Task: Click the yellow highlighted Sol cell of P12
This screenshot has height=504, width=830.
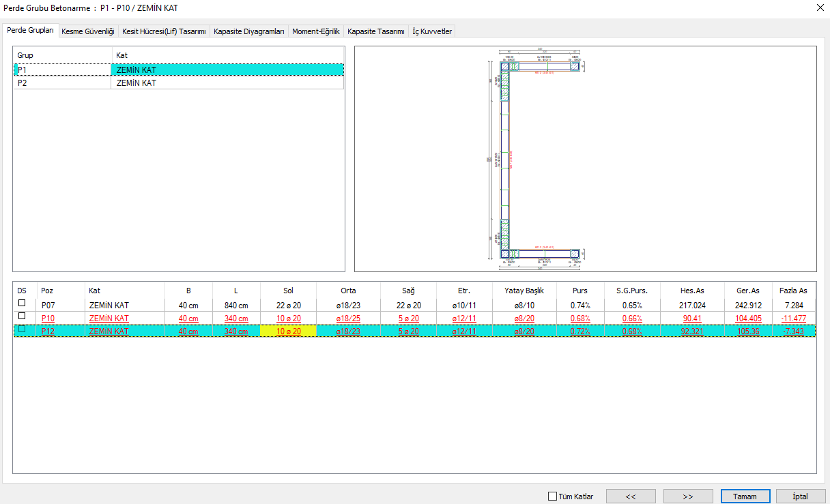Action: coord(288,331)
